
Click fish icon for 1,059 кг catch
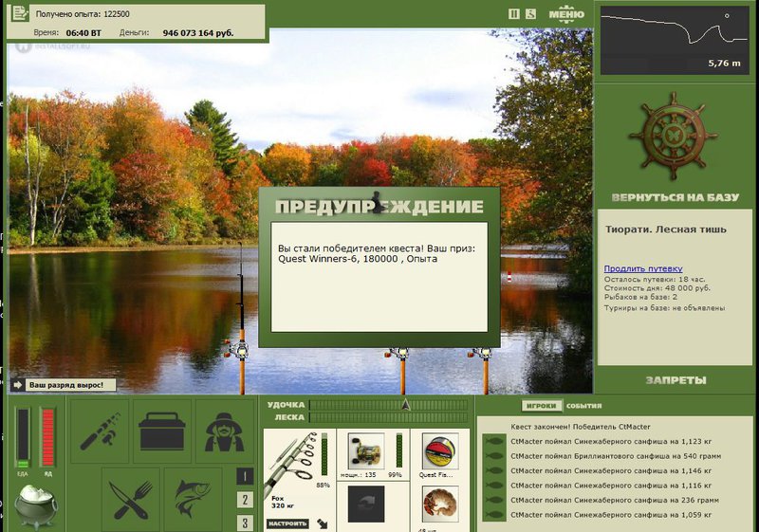(494, 515)
